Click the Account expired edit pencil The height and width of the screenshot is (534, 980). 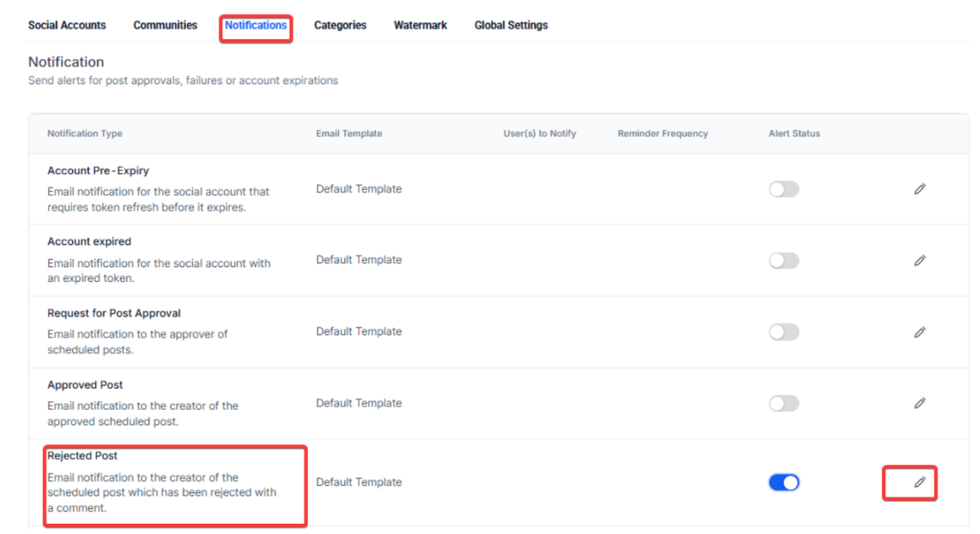[920, 261]
